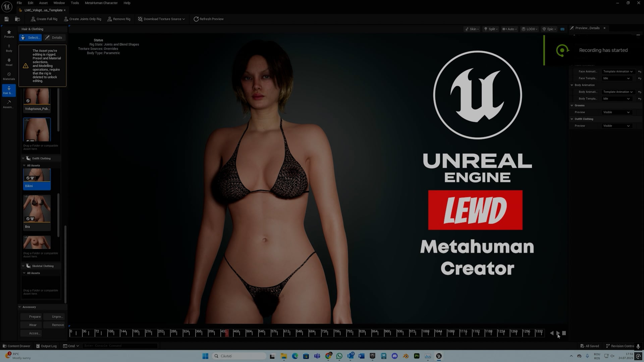
Task: Click Create Joints Only Rig
Action: (x=83, y=19)
